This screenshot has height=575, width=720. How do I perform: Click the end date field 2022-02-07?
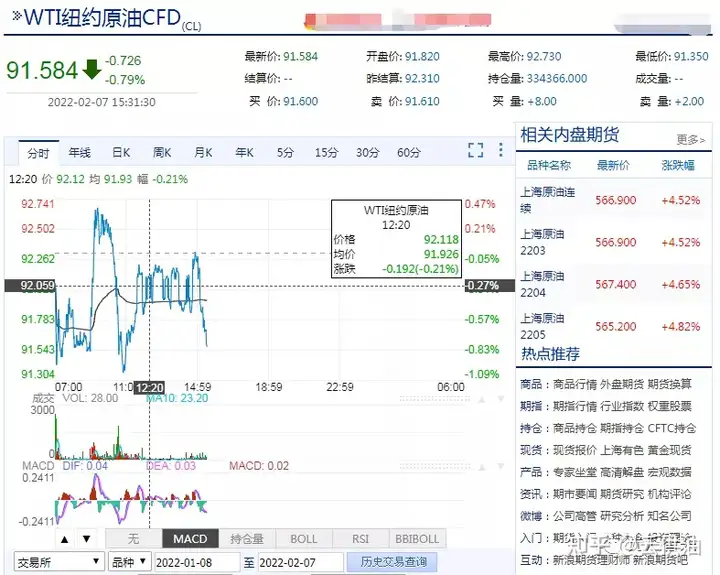pos(300,563)
